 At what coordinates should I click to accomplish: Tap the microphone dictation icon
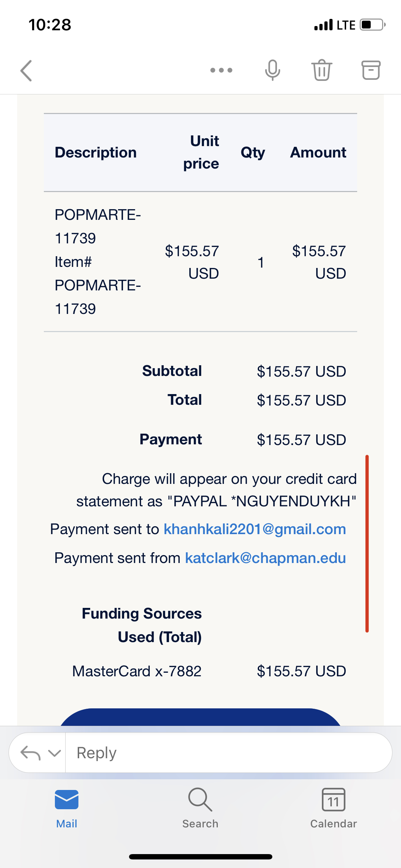[x=272, y=70]
